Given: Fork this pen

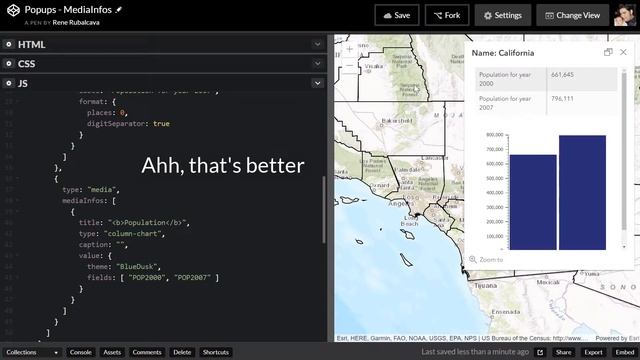Looking at the screenshot, I should click(x=447, y=16).
